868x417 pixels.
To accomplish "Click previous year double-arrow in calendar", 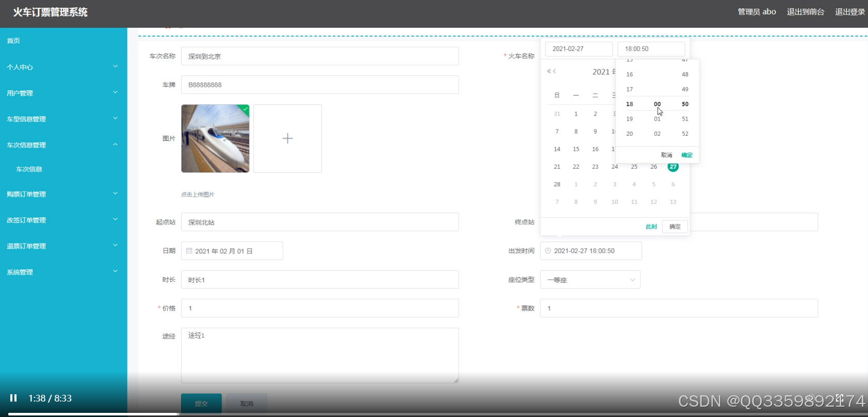I will tap(549, 71).
